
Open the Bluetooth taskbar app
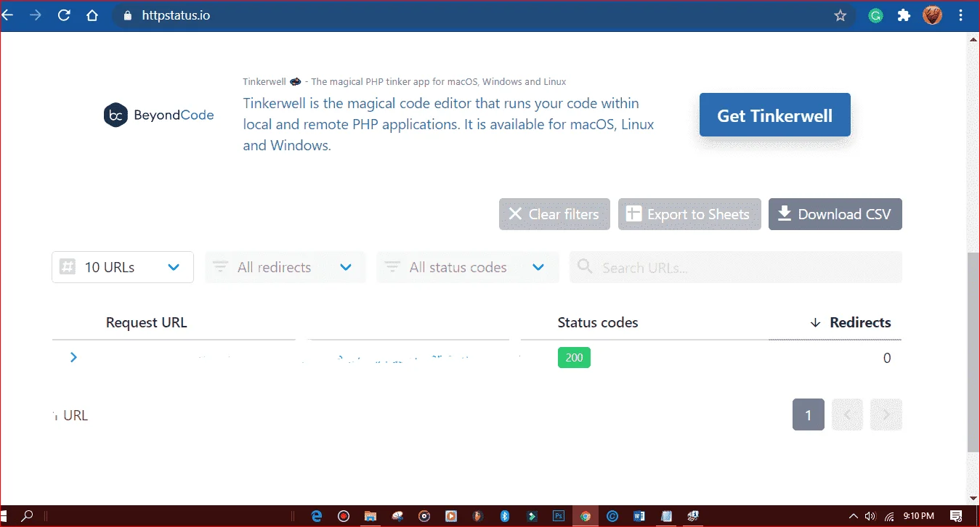[505, 516]
